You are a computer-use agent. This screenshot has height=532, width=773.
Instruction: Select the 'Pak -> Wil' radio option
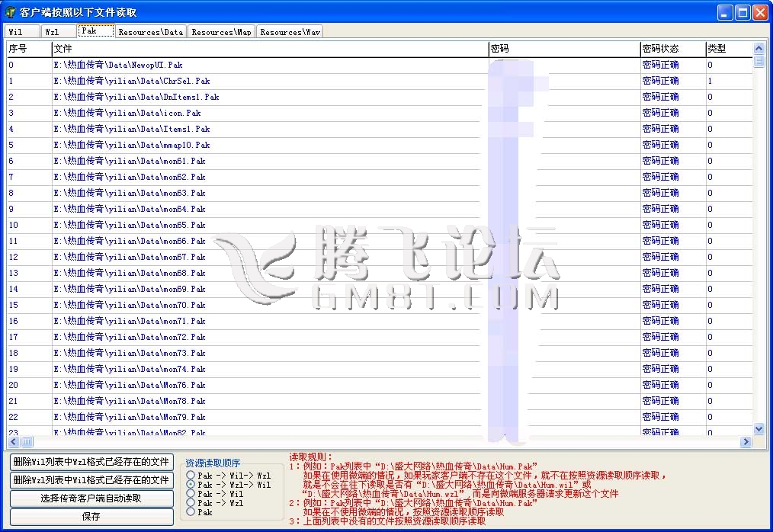click(191, 494)
